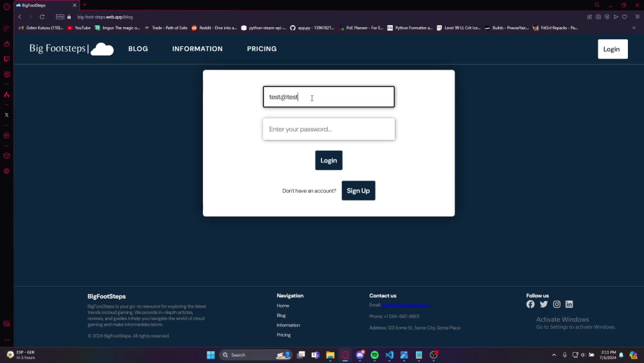Open the Reddit bookmark
644x363 pixels.
(x=214, y=28)
